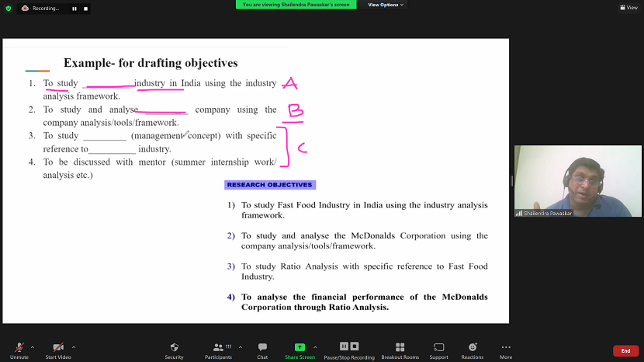The height and width of the screenshot is (362, 644).
Task: Open the View Options dropdown
Action: [x=386, y=5]
